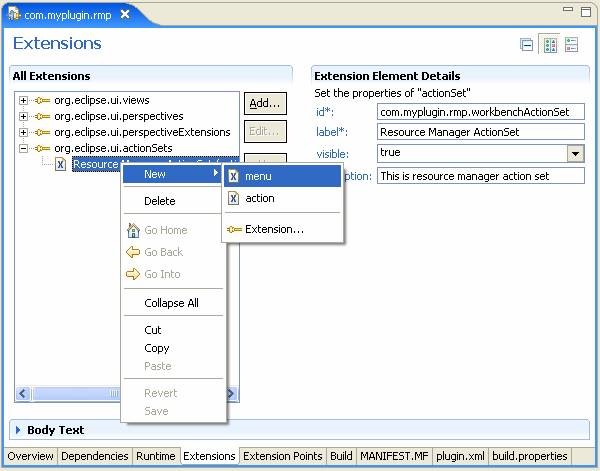
Task: Click the label* field label
Action: (332, 132)
